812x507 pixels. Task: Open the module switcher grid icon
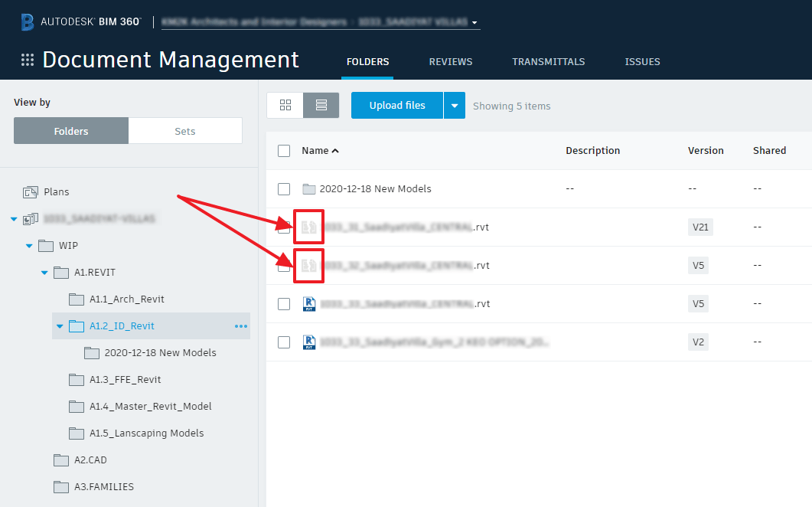click(28, 61)
